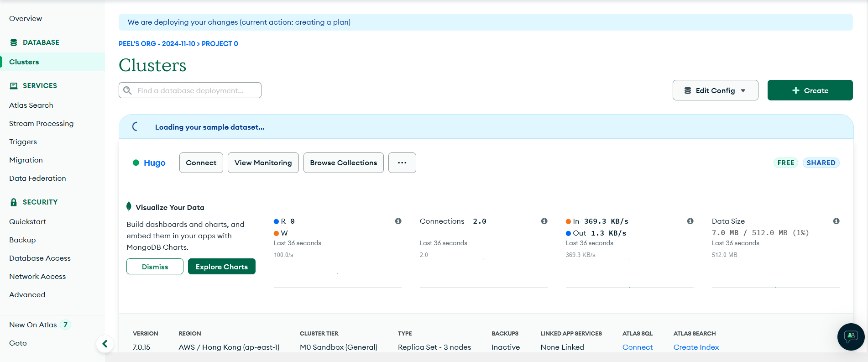The height and width of the screenshot is (362, 868).
Task: Open View Monitoring for Hugo
Action: tap(263, 163)
